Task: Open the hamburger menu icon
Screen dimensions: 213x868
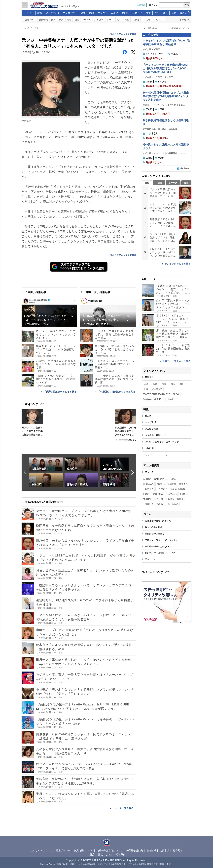Action: [x=24, y=5]
